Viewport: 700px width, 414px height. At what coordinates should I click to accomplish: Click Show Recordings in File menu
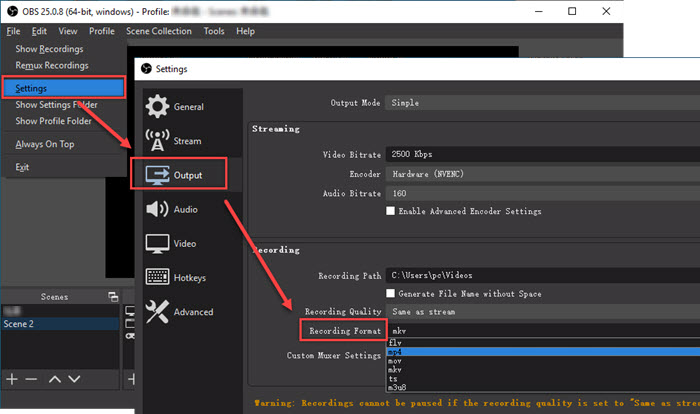coord(49,49)
